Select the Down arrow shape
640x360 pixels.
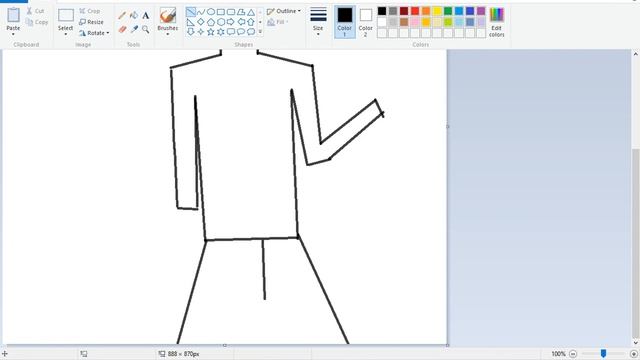191,31
